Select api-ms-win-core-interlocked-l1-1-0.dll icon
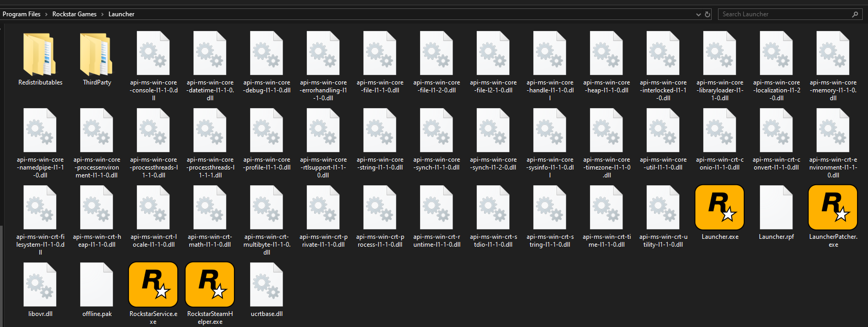The image size is (868, 327). (x=663, y=53)
